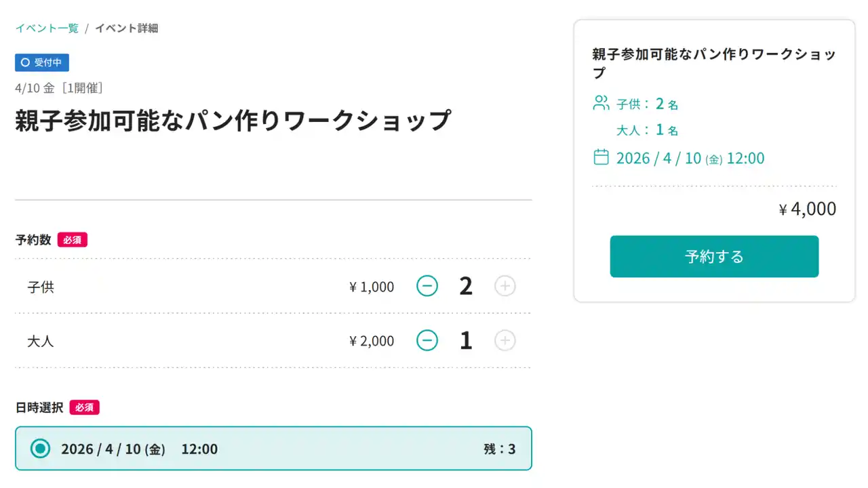Go back to イベント一覧 breadcrumb link
Screen dimensions: 868x488
[x=47, y=28]
